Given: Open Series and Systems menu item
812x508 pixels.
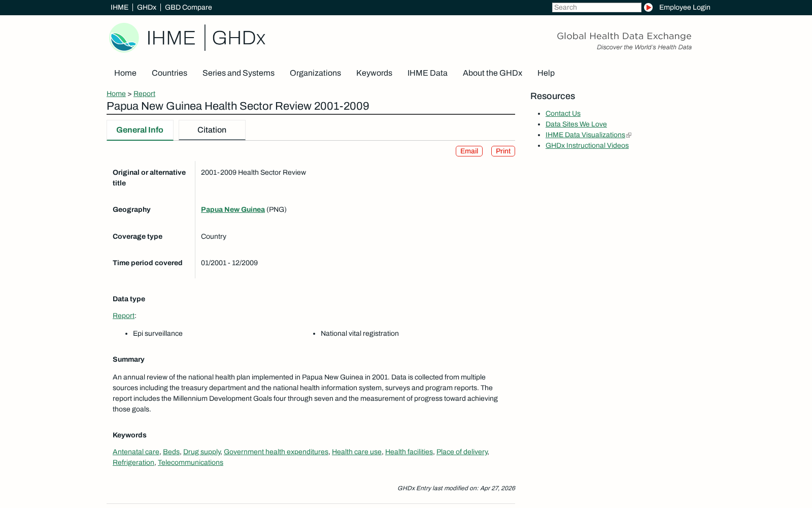Looking at the screenshot, I should click(239, 73).
